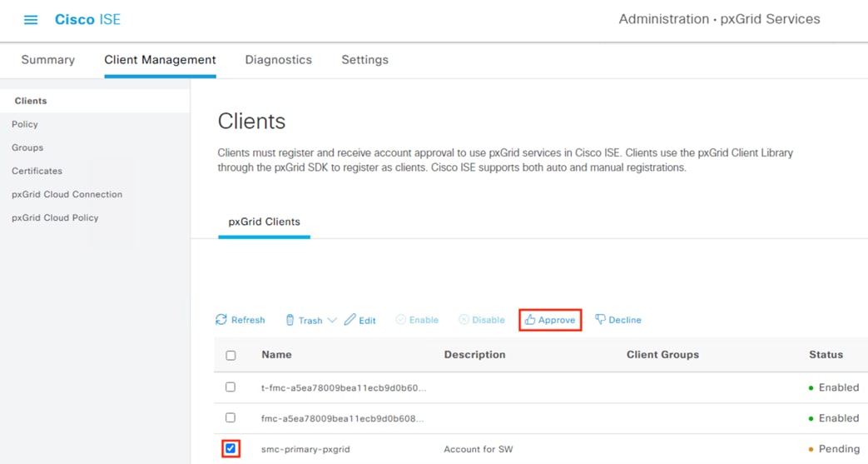This screenshot has width=868, height=464.
Task: Click the Administration pxGrid Services breadcrumb
Action: click(x=720, y=19)
